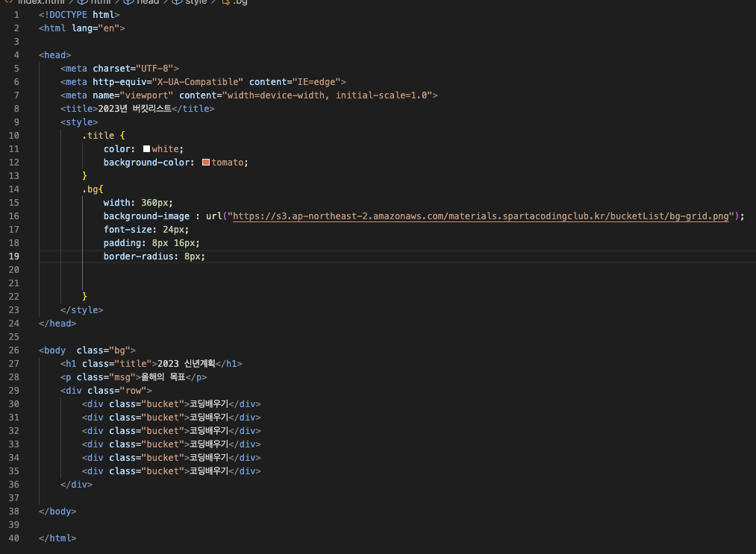Select the style breadcrumb item

pos(190,2)
